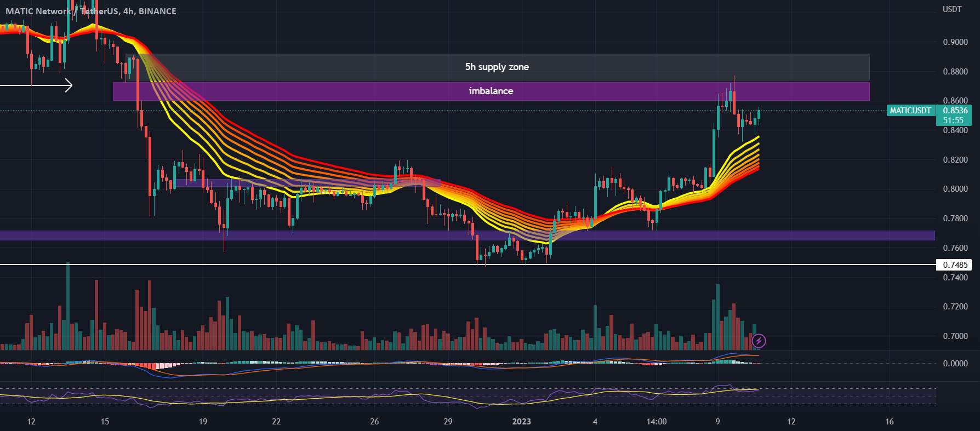Click the 0.7485 horizontal line price label
This screenshot has width=980, height=431.
pos(955,265)
